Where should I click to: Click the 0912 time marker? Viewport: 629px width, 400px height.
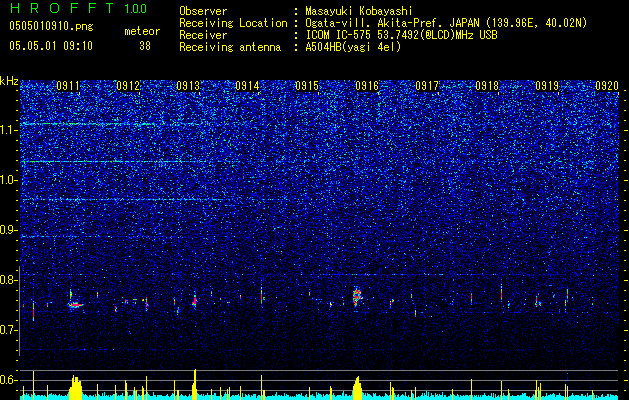tap(128, 86)
